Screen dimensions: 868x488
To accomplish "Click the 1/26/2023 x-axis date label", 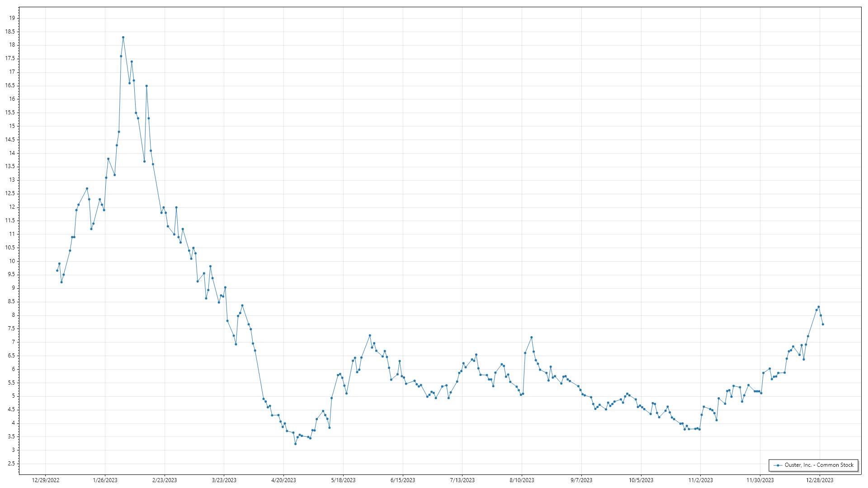I will tap(105, 480).
